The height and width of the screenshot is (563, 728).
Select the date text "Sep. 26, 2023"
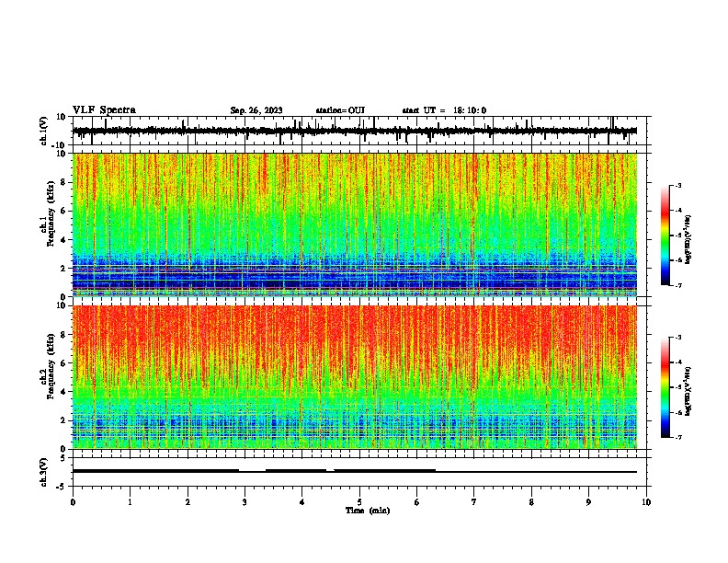point(256,110)
